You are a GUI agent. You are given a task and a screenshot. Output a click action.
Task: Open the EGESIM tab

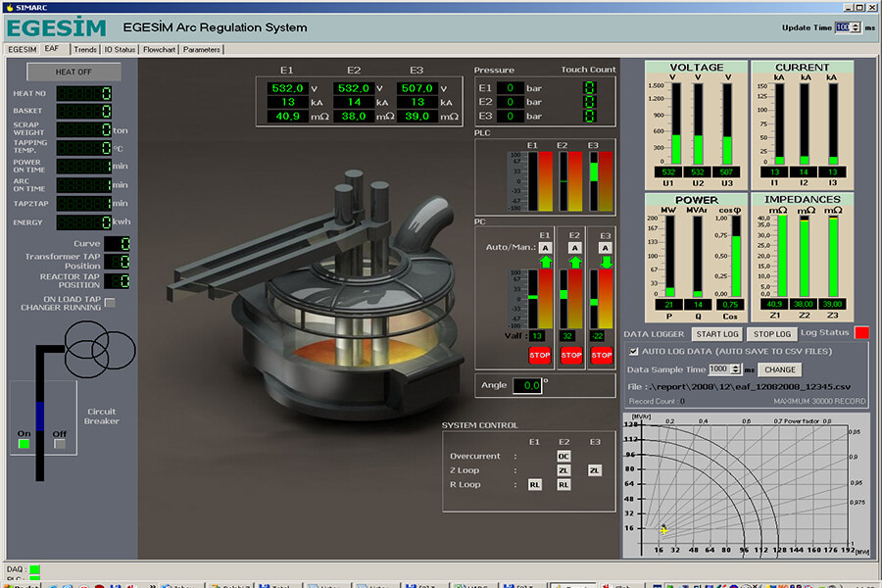point(23,50)
